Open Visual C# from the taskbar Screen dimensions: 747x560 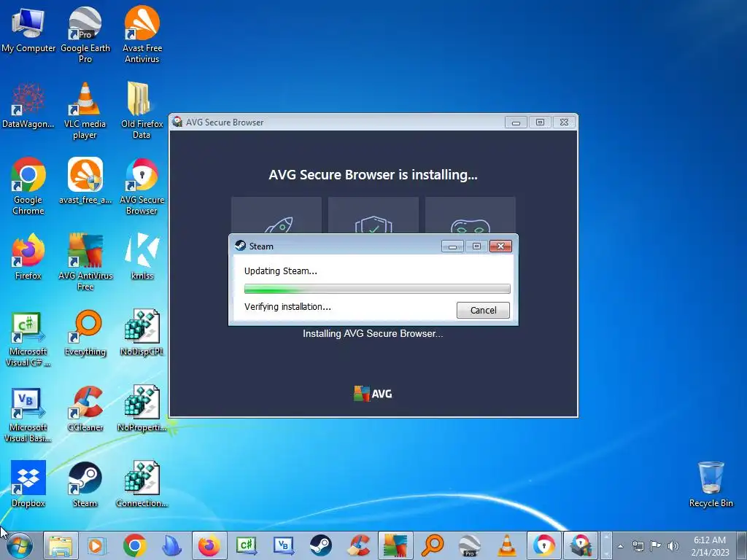coord(247,545)
